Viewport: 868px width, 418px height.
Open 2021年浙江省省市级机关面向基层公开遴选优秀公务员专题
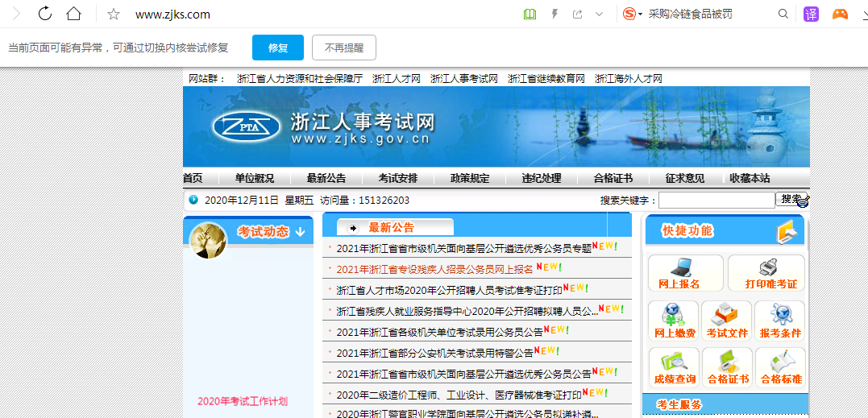[464, 249]
